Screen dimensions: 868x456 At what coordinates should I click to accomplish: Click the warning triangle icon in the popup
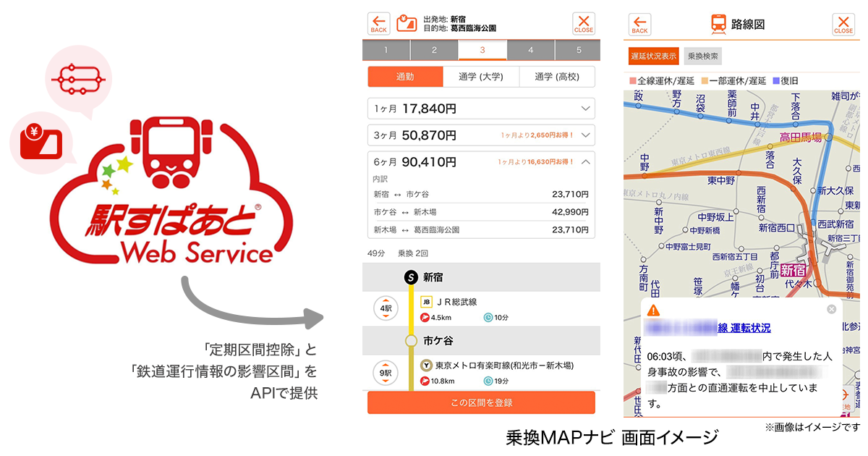[x=654, y=310]
